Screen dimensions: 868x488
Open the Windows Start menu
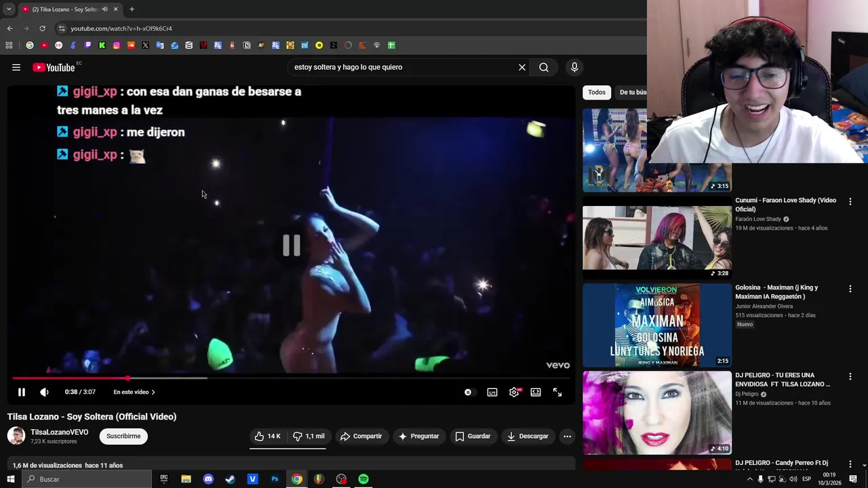[x=11, y=479]
